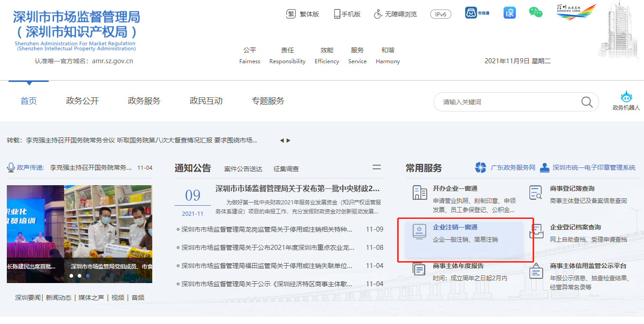
Task: Click the search magnifier icon
Action: point(587,102)
